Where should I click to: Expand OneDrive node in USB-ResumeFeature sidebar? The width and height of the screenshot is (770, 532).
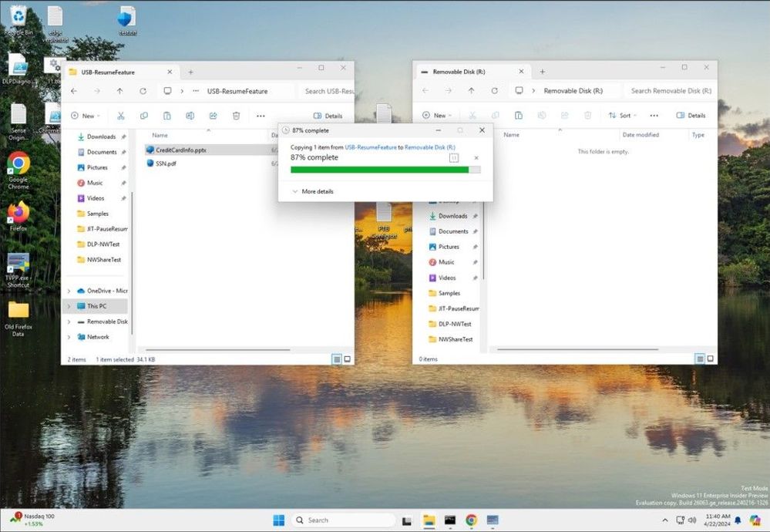(x=69, y=291)
